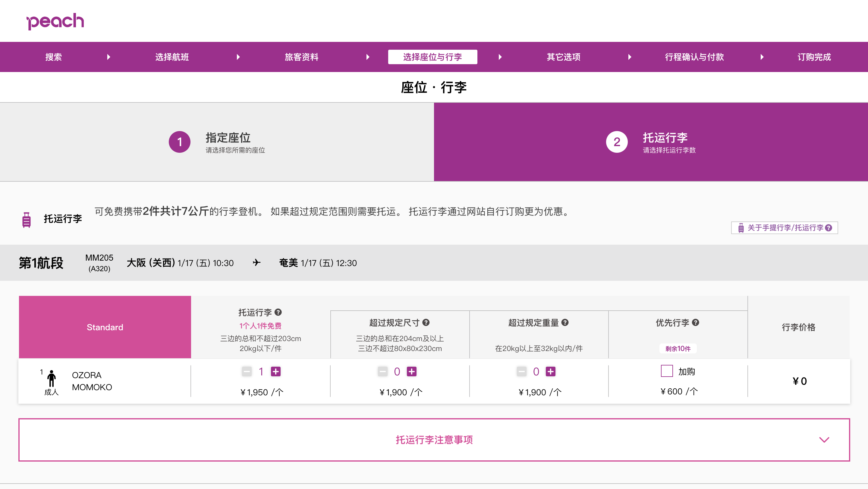
Task: Click the ¥600 /个 priority price
Action: 679,391
